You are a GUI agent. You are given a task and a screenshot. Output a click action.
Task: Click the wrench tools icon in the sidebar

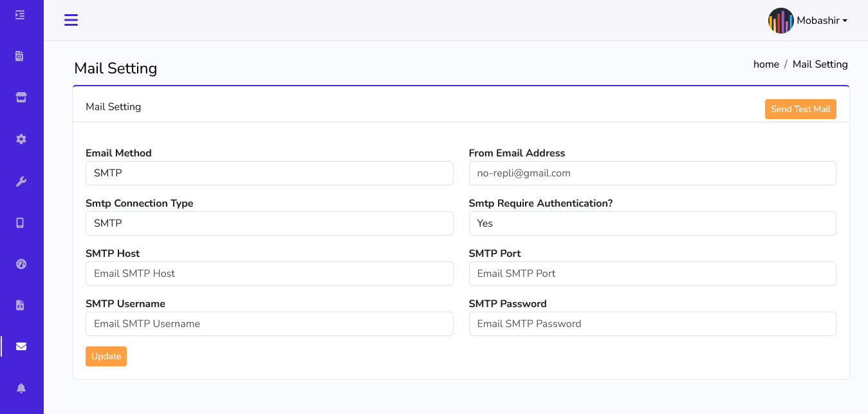[21, 181]
